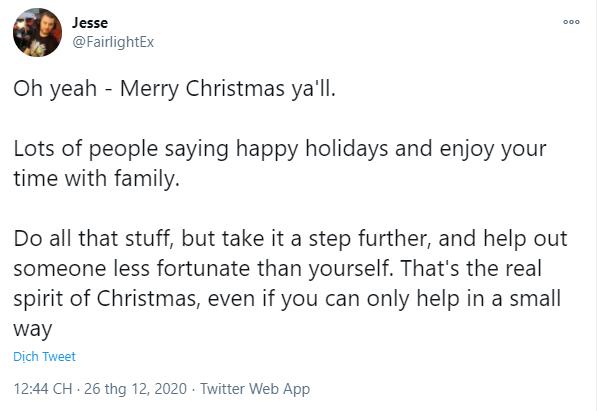Click the line starting Lots of people saying
Image resolution: width=598 pixels, height=411 pixels.
click(x=280, y=149)
